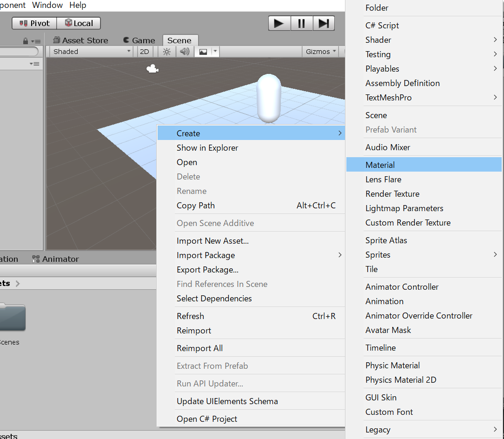The image size is (504, 439).
Task: Create a new Material
Action: click(424, 165)
